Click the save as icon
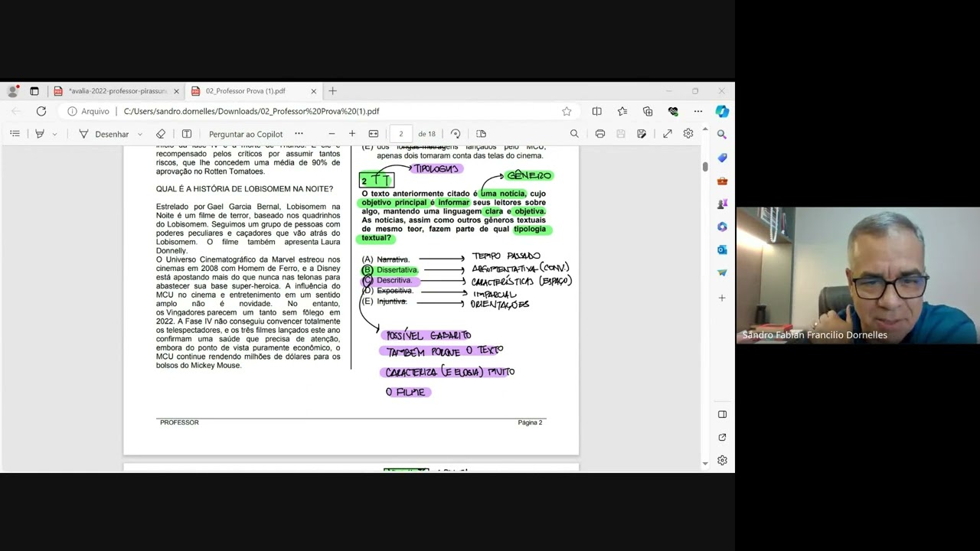 point(642,134)
